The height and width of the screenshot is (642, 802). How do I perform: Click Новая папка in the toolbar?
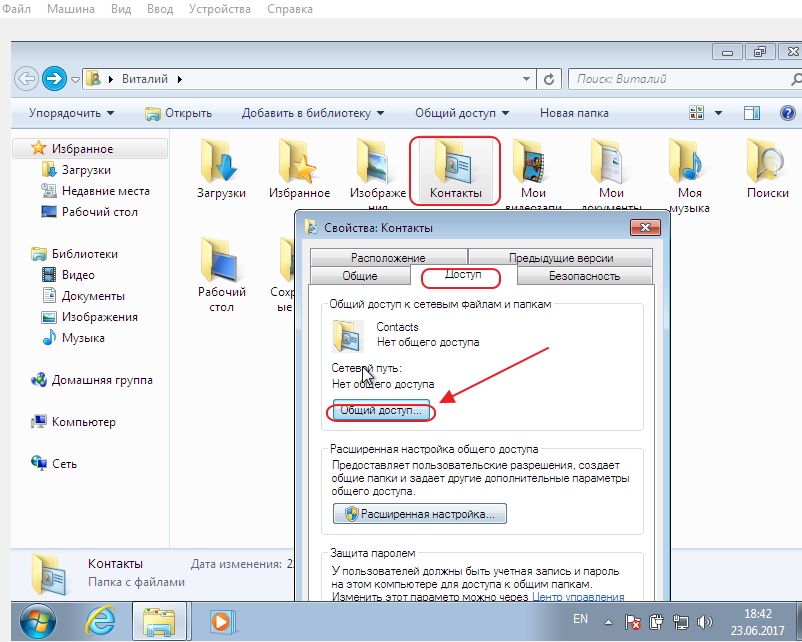tap(574, 113)
